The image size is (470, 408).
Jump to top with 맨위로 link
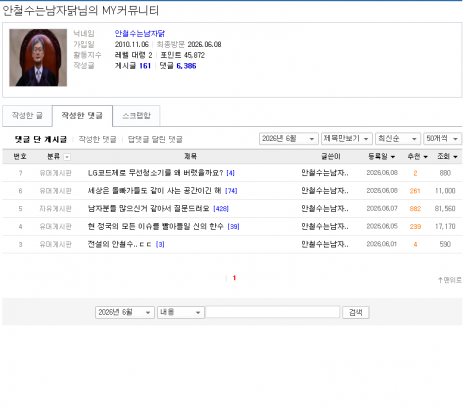[450, 280]
